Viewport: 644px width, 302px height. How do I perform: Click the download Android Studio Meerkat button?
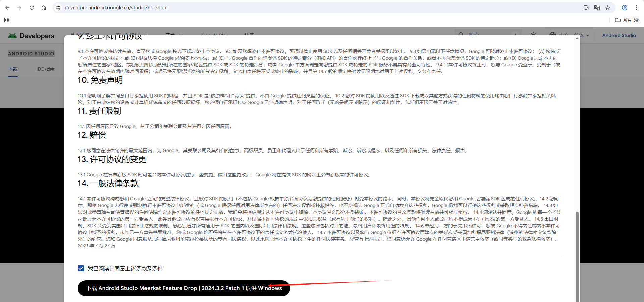point(184,288)
